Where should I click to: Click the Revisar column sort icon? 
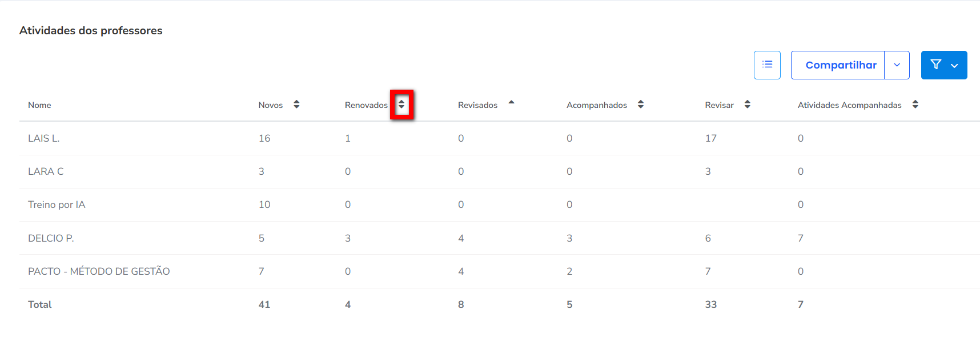pos(747,105)
